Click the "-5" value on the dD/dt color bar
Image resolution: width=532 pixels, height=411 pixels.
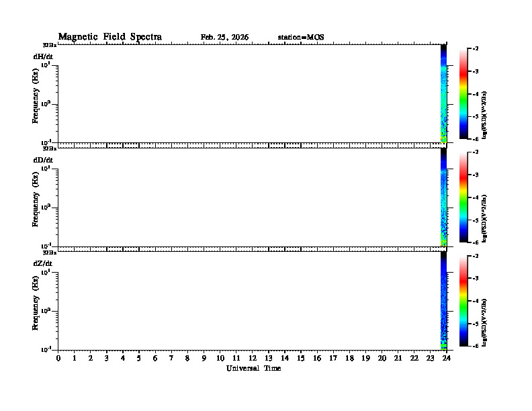pos(476,220)
